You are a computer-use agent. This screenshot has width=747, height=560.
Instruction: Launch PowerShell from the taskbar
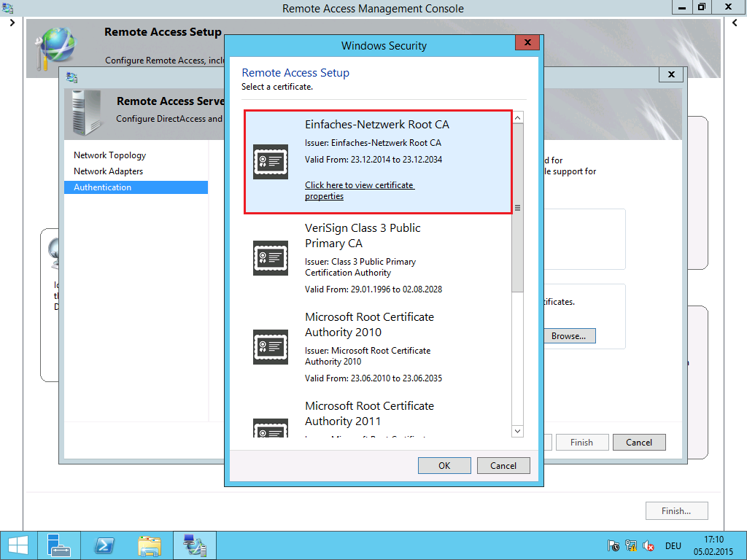coord(104,545)
